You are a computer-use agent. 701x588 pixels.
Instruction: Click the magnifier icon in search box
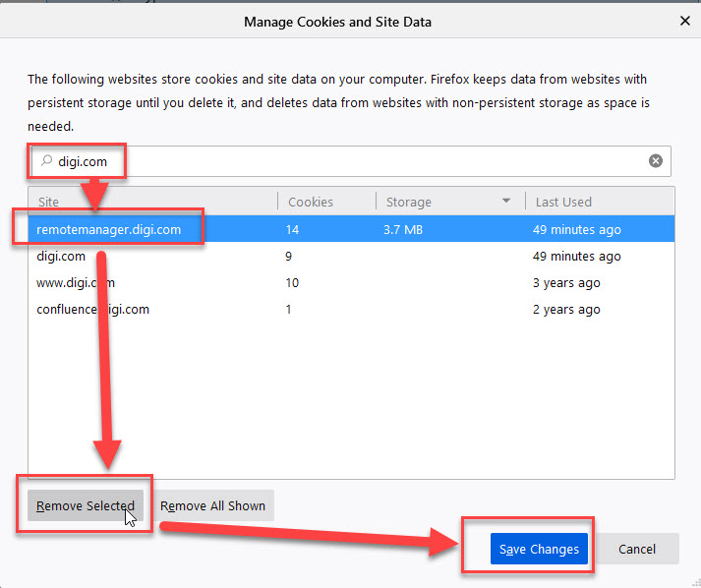click(x=46, y=160)
